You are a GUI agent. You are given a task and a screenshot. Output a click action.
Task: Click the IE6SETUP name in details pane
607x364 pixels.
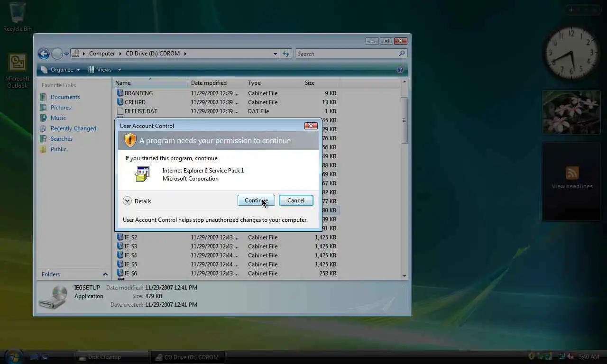pyautogui.click(x=87, y=288)
